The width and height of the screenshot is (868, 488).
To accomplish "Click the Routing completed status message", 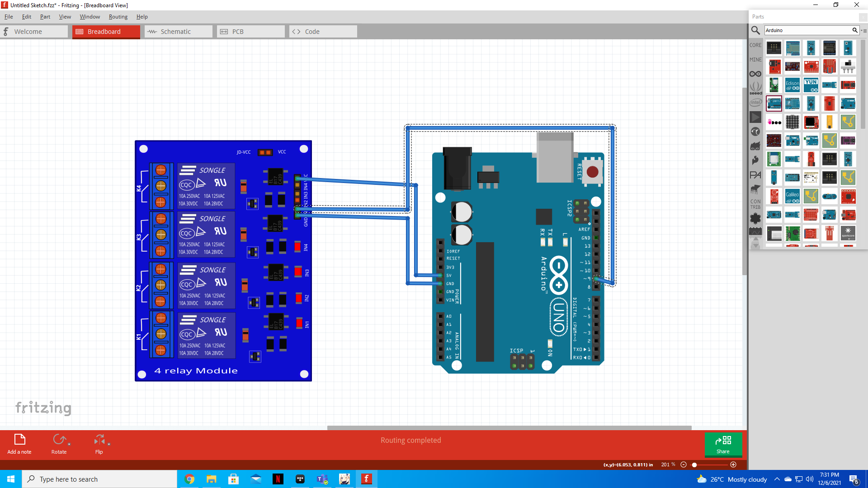I will (x=410, y=440).
